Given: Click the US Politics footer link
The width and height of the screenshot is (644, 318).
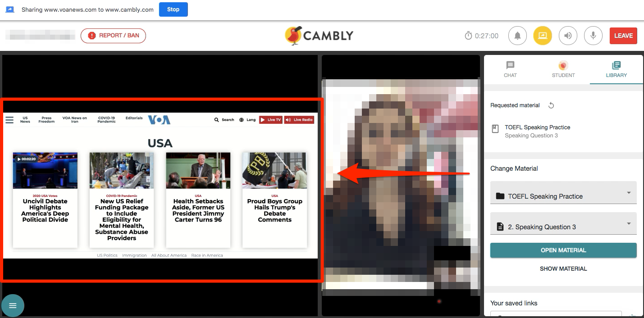Looking at the screenshot, I should tap(107, 255).
